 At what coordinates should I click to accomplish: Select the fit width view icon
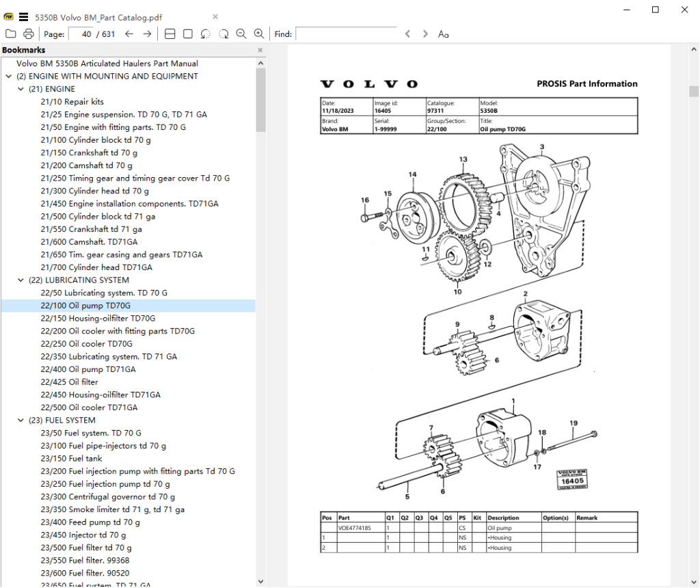[x=170, y=34]
